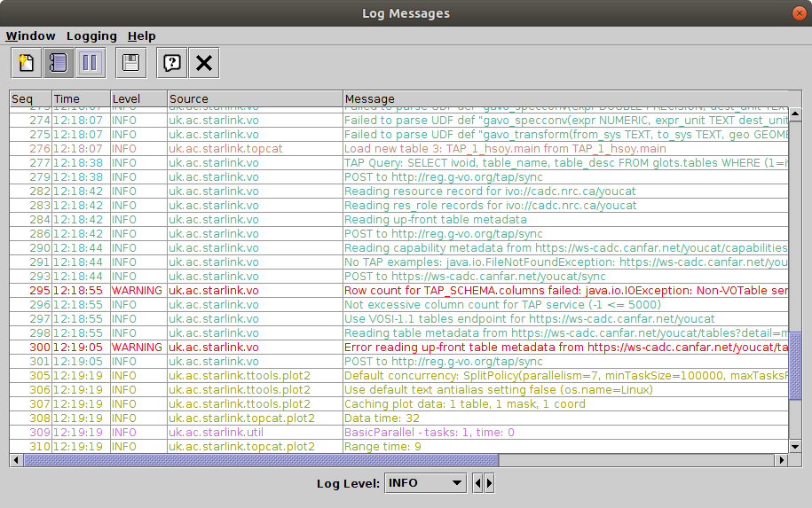Click the Source column header
Viewport: 812px width, 508px height.
pyautogui.click(x=254, y=99)
